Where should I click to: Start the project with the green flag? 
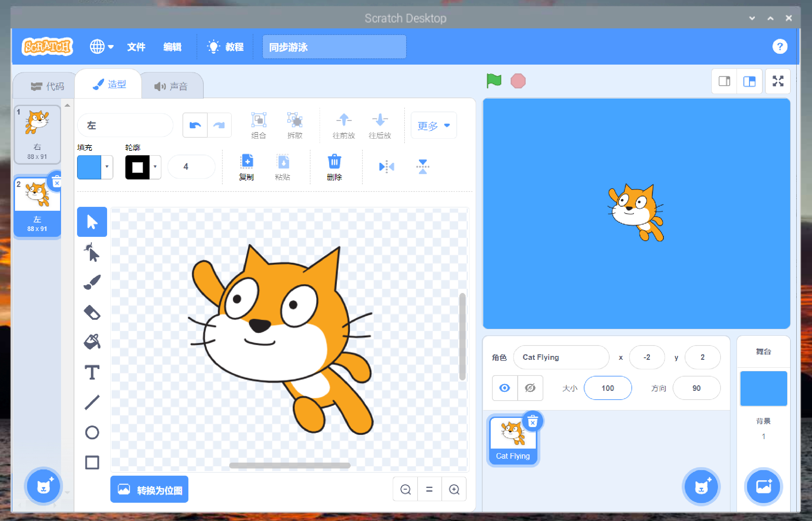point(494,81)
